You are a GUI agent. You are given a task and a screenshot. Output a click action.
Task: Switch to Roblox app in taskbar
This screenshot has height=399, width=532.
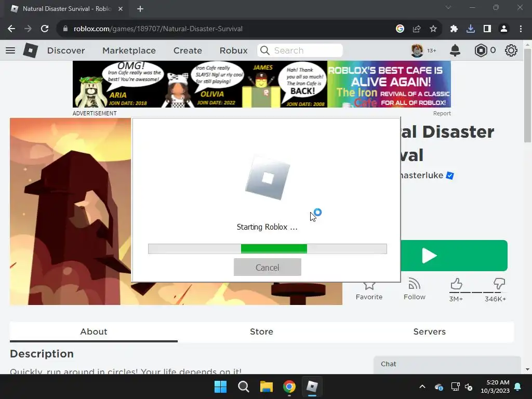312,387
